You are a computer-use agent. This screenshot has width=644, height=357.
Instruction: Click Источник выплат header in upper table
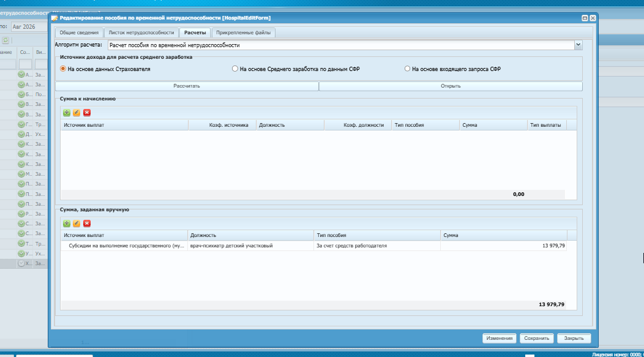(124, 125)
